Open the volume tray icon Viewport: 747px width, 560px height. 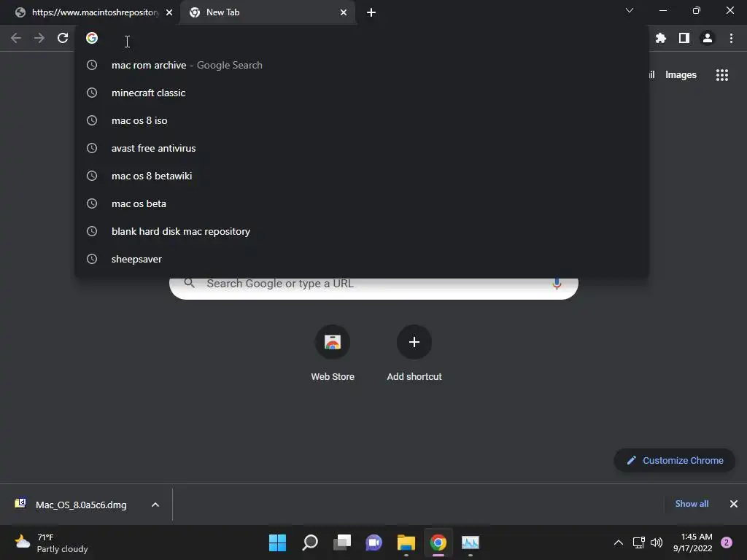pos(657,542)
